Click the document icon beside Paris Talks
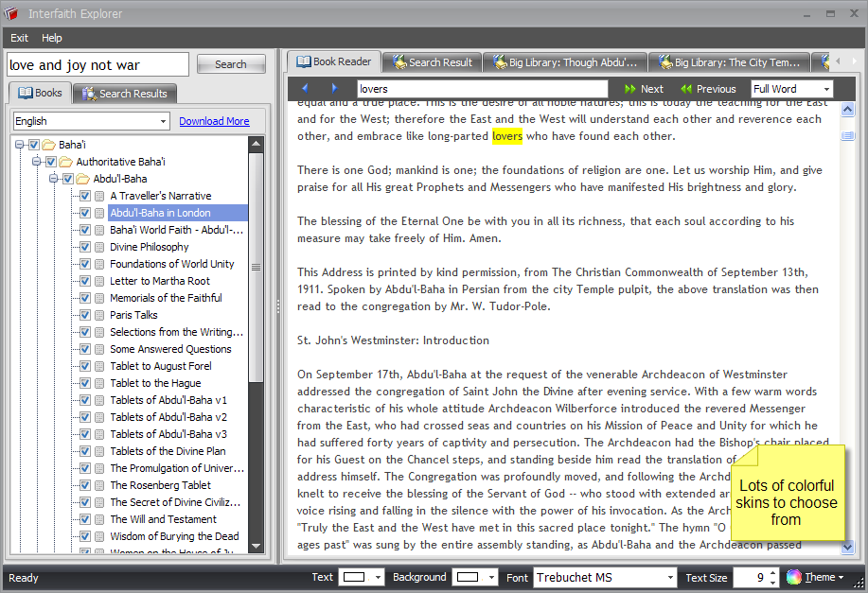The image size is (868, 593). [x=99, y=315]
